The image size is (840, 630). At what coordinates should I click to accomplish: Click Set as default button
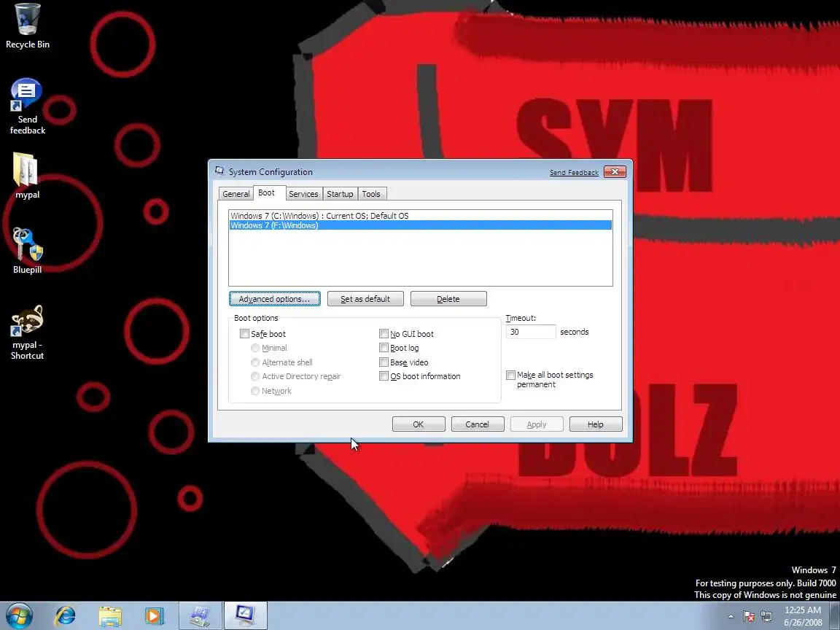(x=365, y=299)
